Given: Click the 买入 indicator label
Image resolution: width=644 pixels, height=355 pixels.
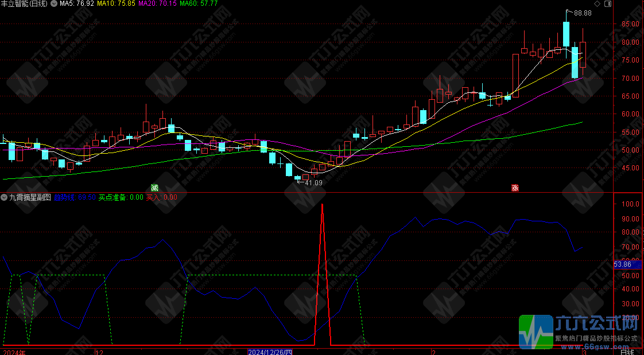Looking at the screenshot, I should pyautogui.click(x=161, y=197).
